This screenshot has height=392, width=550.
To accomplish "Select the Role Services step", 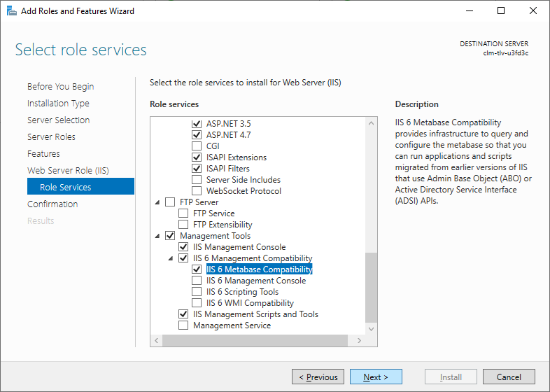I will pyautogui.click(x=80, y=186).
